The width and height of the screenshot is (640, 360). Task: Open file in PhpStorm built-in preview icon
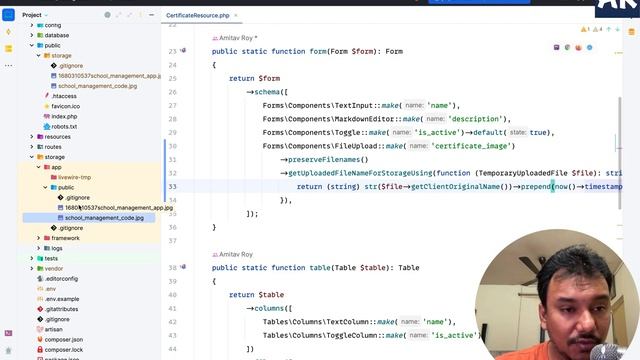click(x=556, y=47)
